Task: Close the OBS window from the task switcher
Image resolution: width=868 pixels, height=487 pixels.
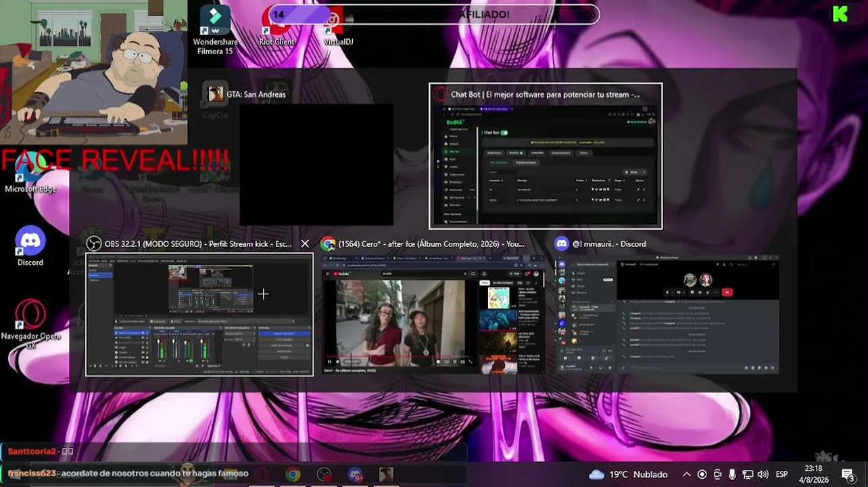Action: click(305, 243)
